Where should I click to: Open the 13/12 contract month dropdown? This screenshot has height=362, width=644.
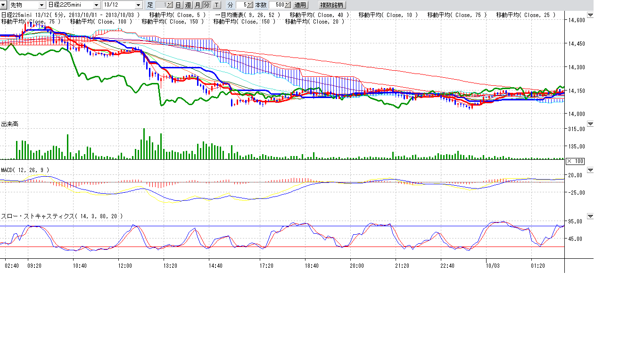pyautogui.click(x=138, y=5)
